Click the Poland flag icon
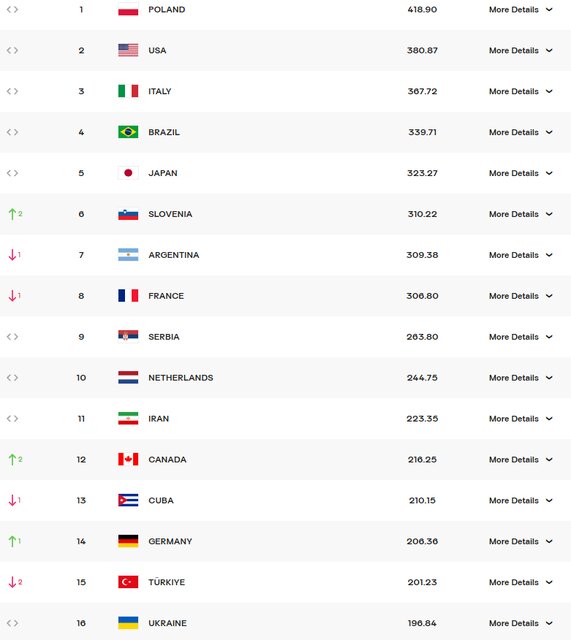The height and width of the screenshot is (640, 571). tap(128, 9)
